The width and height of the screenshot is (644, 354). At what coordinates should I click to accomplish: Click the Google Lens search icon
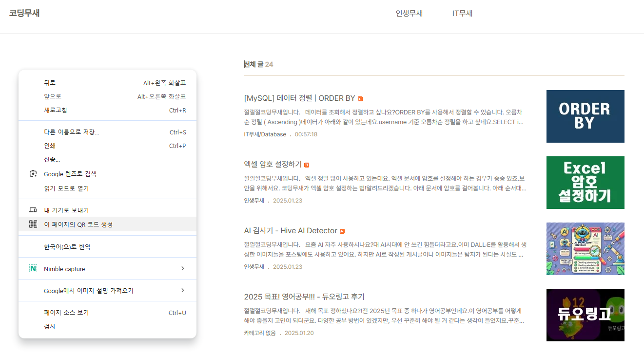pyautogui.click(x=33, y=174)
